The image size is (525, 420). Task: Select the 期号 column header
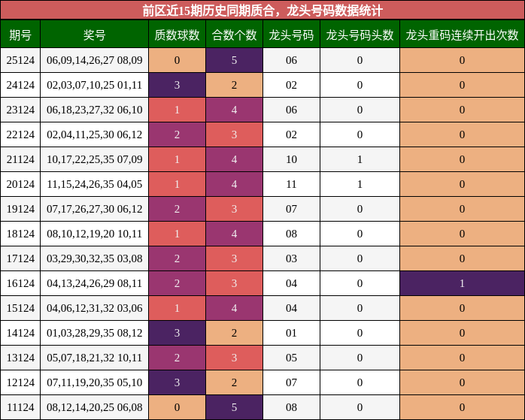[x=20, y=35]
